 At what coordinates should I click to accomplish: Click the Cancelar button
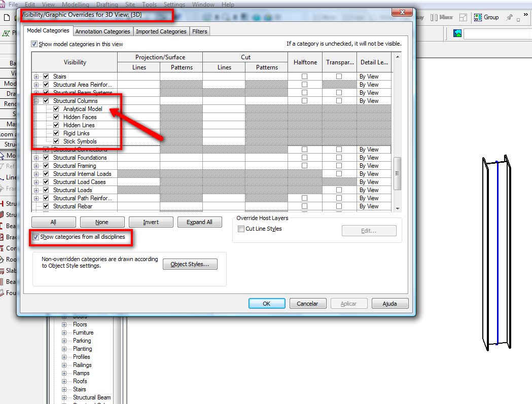[308, 304]
